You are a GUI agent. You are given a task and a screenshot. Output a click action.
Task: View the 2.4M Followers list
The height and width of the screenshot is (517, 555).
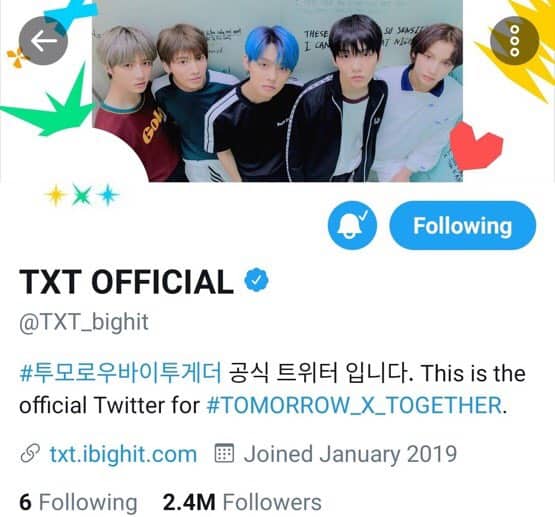point(242,502)
